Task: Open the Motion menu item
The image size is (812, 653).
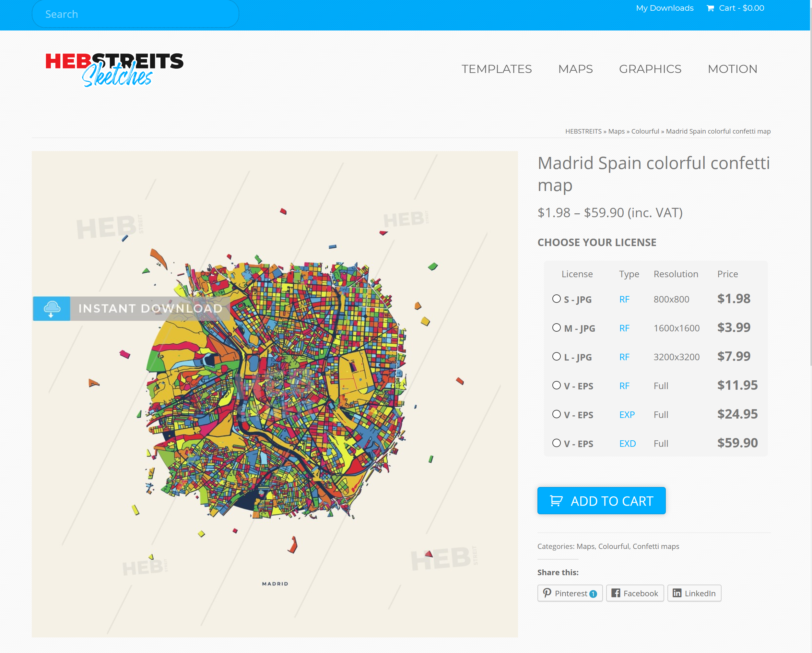Action: pyautogui.click(x=732, y=69)
